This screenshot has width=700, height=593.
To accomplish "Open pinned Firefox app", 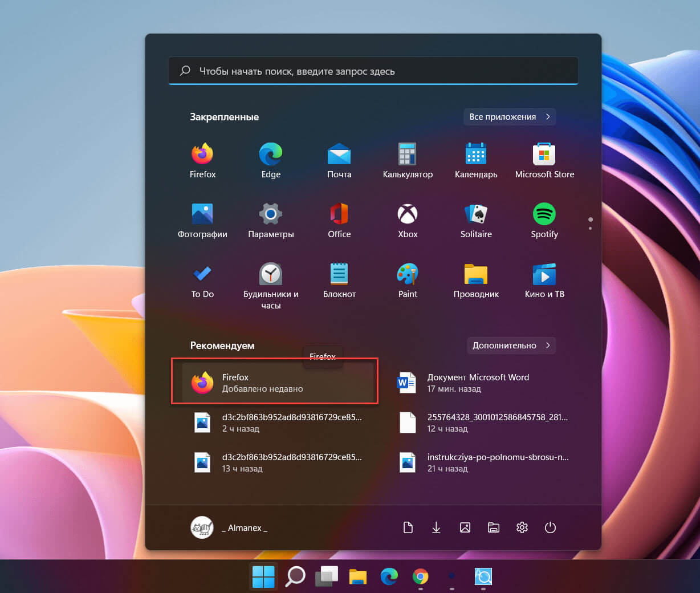I will [202, 161].
